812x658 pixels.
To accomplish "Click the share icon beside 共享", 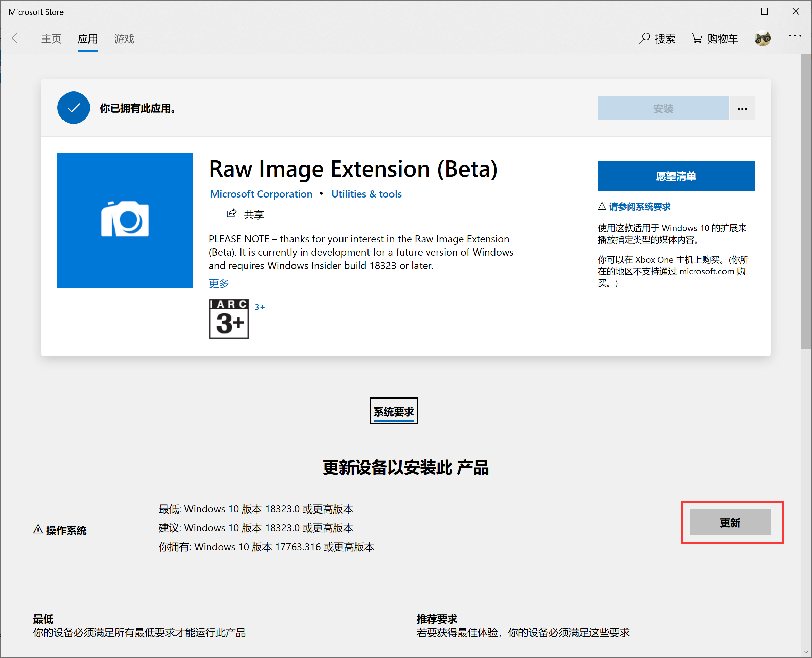I will 231,214.
